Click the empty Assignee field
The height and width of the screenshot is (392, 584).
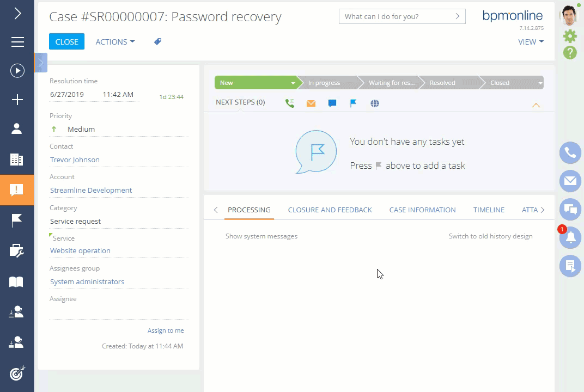tap(119, 312)
